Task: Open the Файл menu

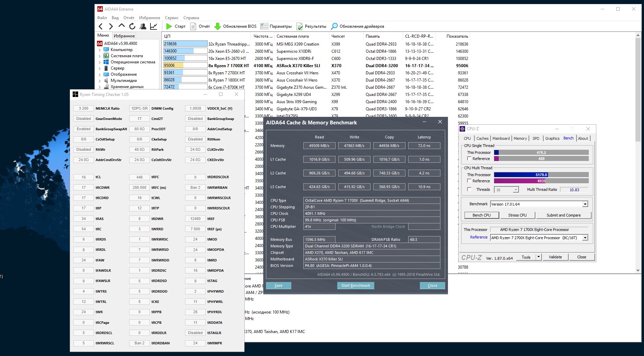Action: [102, 18]
